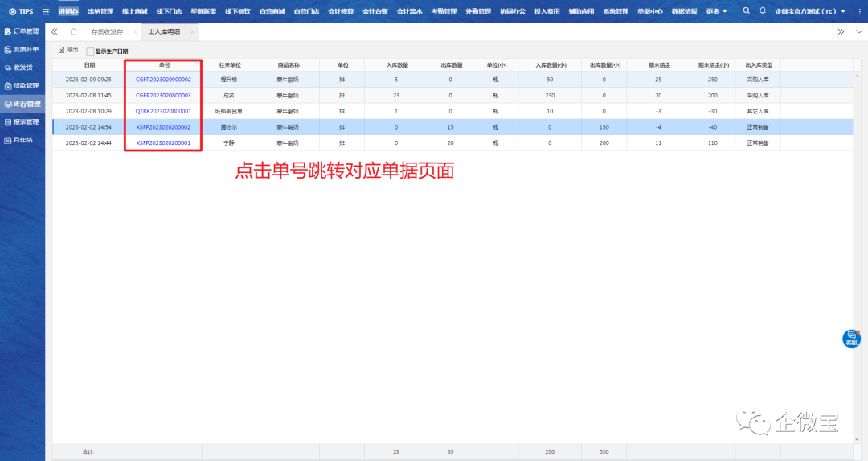
Task: Open order link QTRK2023020800001
Action: point(163,111)
